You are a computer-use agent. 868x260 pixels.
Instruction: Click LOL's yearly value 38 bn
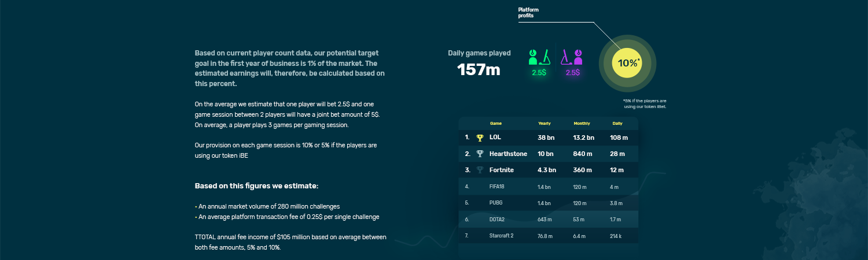pos(546,138)
